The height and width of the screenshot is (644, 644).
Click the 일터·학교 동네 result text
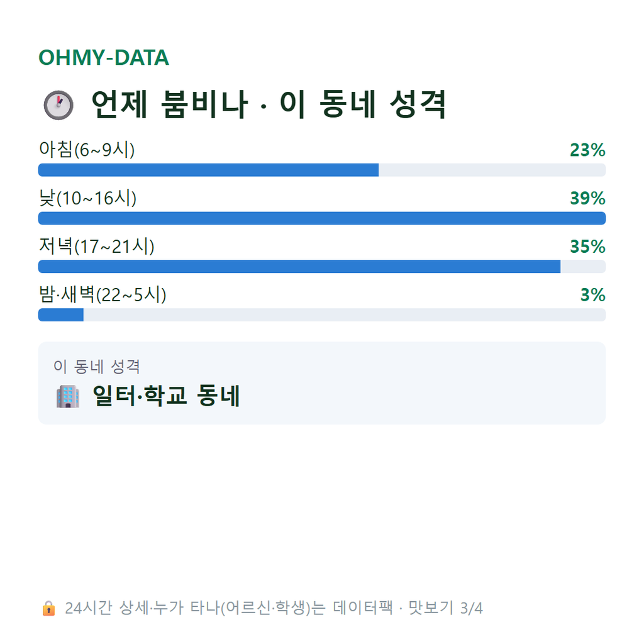(x=166, y=396)
